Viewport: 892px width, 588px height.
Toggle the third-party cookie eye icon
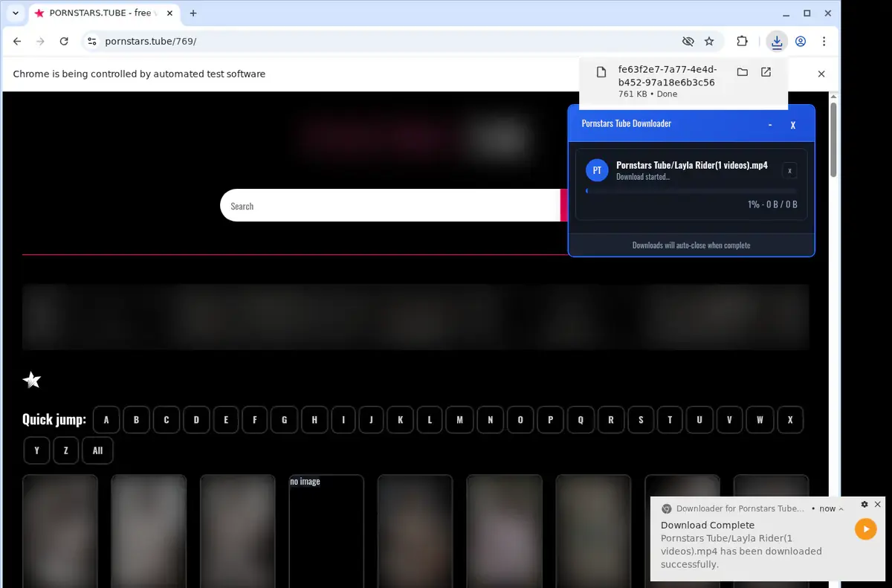click(688, 42)
